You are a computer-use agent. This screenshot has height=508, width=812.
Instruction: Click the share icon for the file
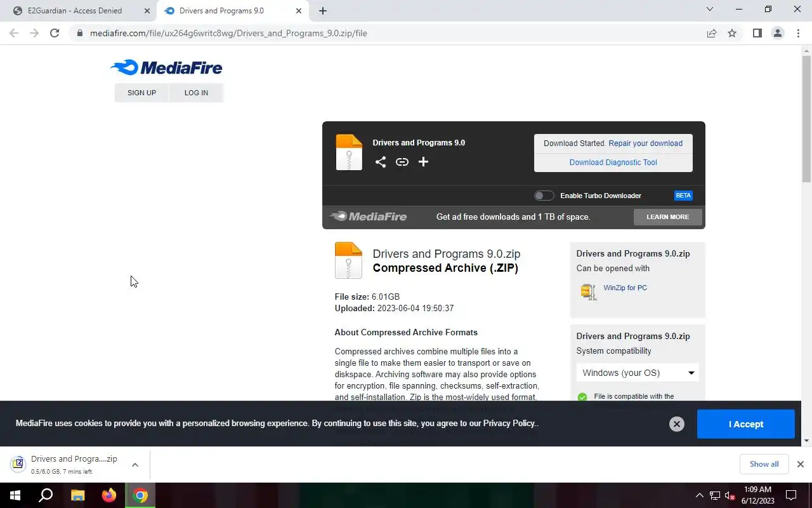(381, 162)
